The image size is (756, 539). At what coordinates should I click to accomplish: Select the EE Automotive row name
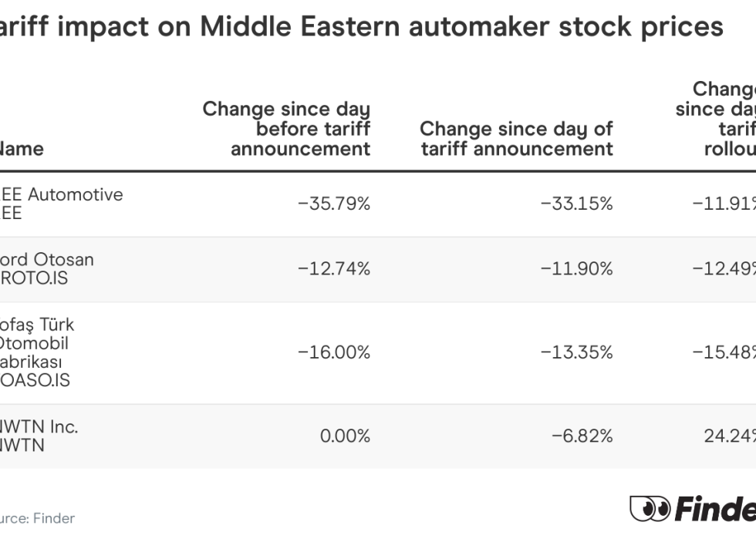point(61,204)
